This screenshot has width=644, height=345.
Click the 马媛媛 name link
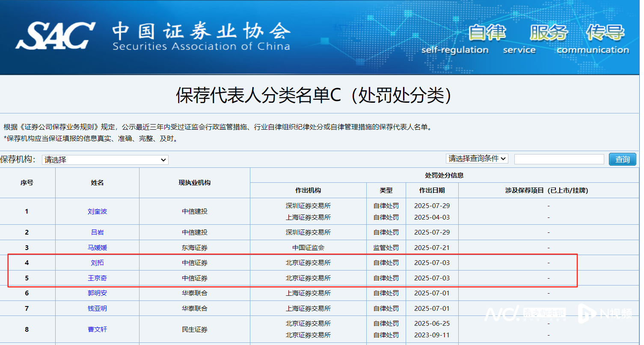pos(97,247)
